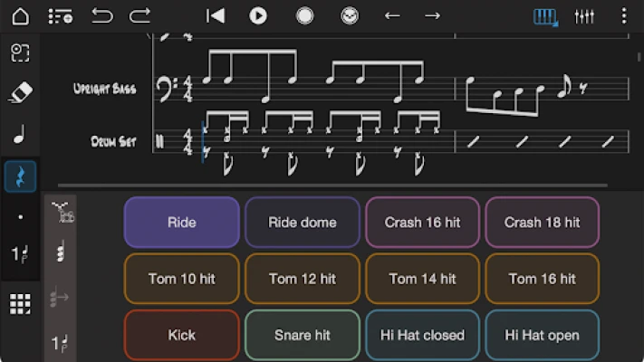
Task: Tap the Snare hit pad
Action: [x=303, y=335]
